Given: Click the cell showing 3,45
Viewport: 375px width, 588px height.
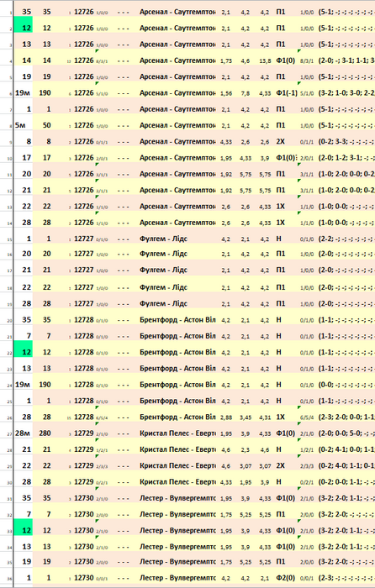Looking at the screenshot, I should pyautogui.click(x=246, y=417).
